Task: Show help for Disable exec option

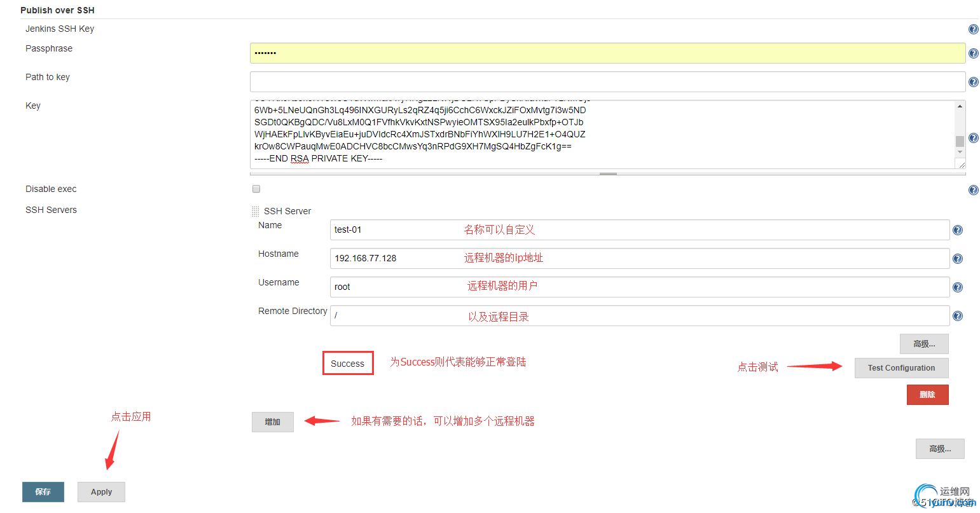Action: tap(973, 190)
